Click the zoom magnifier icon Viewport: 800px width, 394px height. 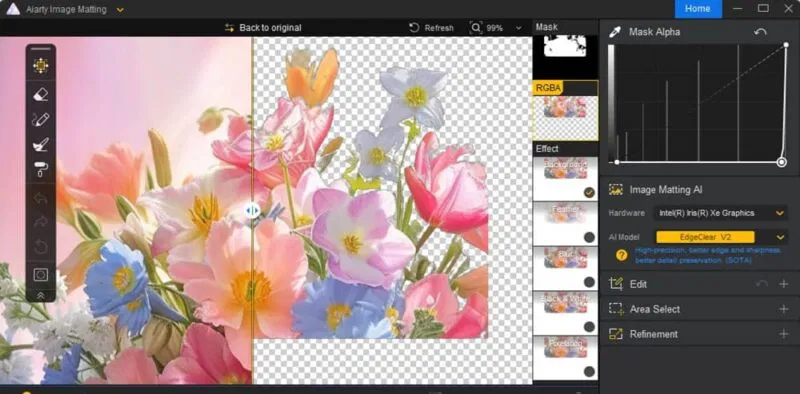pyautogui.click(x=476, y=28)
